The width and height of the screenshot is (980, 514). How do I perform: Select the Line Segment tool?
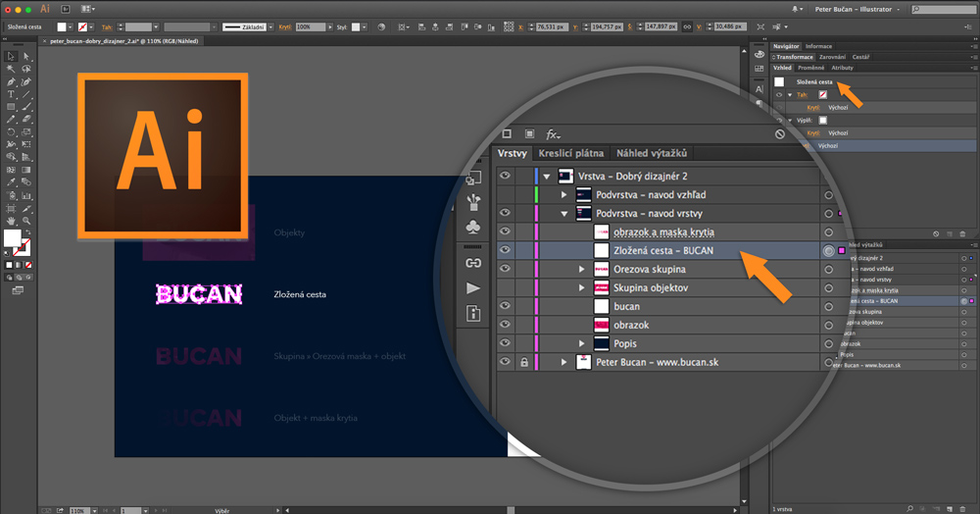pos(26,94)
